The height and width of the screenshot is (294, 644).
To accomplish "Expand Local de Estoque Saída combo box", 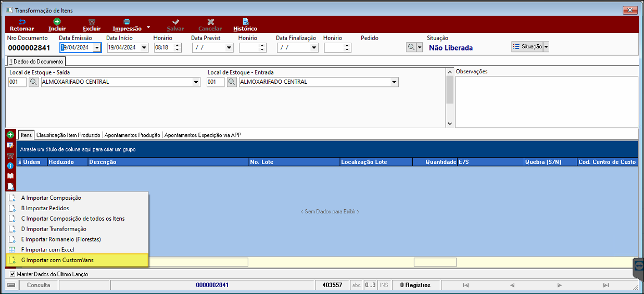I will point(196,82).
